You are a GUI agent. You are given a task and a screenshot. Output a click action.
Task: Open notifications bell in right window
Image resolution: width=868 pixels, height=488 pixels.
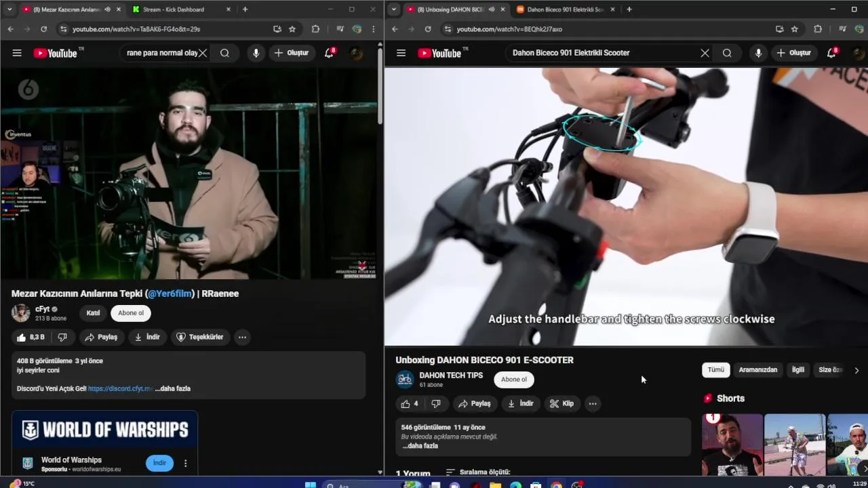point(831,53)
